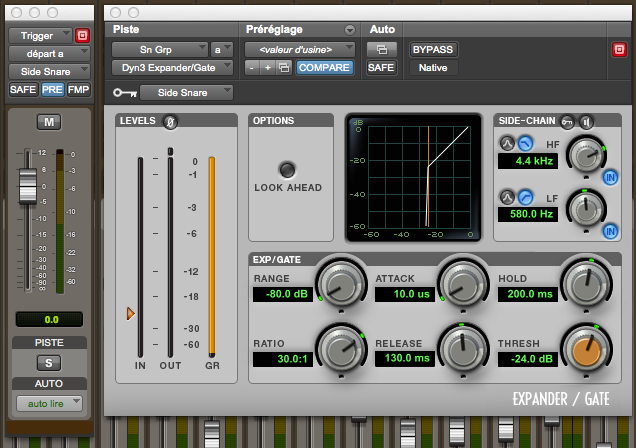Viewport: 636px width, 448px height.
Task: Toggle the LOOK AHEAD option
Action: click(287, 170)
